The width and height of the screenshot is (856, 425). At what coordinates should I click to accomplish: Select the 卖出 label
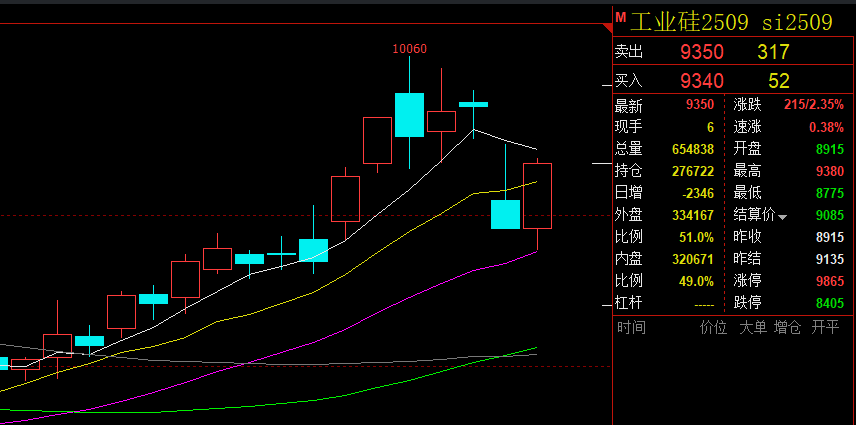tap(629, 51)
